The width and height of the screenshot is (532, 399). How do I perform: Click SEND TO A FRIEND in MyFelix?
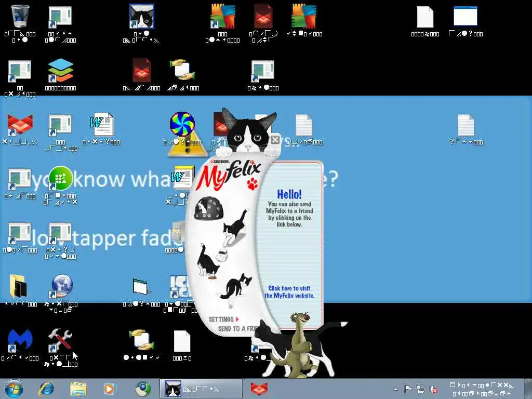click(x=239, y=328)
